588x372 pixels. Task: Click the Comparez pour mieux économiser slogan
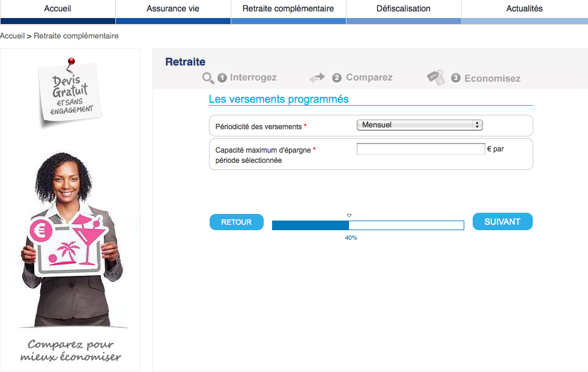coord(70,350)
